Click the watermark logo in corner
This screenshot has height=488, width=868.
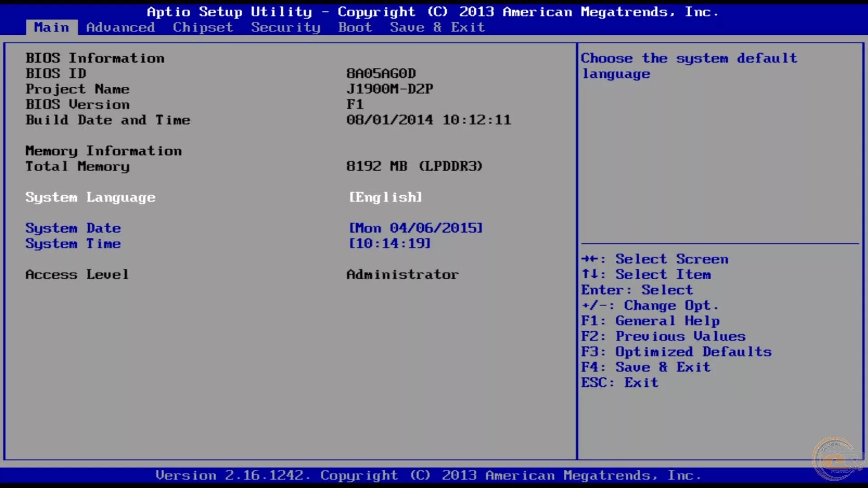[836, 460]
